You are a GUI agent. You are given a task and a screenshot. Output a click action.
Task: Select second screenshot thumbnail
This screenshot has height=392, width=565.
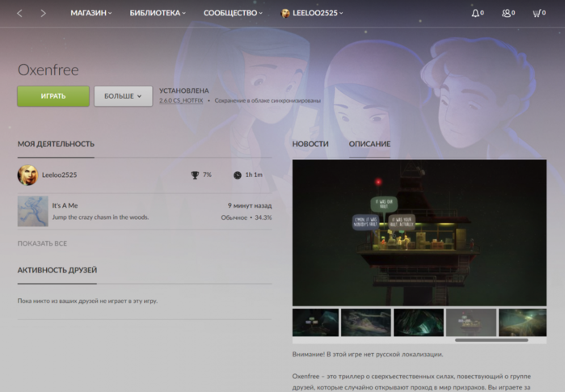tap(365, 322)
